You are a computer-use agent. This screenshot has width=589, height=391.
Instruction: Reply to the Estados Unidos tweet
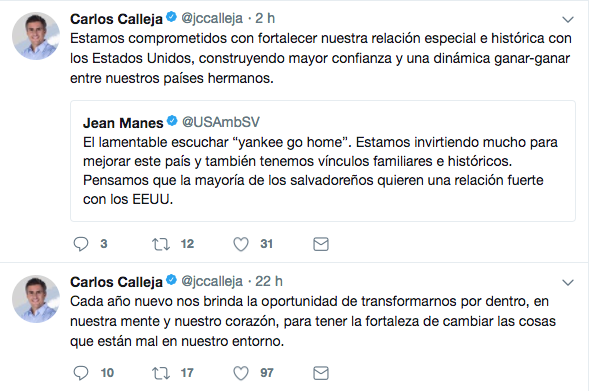coord(81,244)
